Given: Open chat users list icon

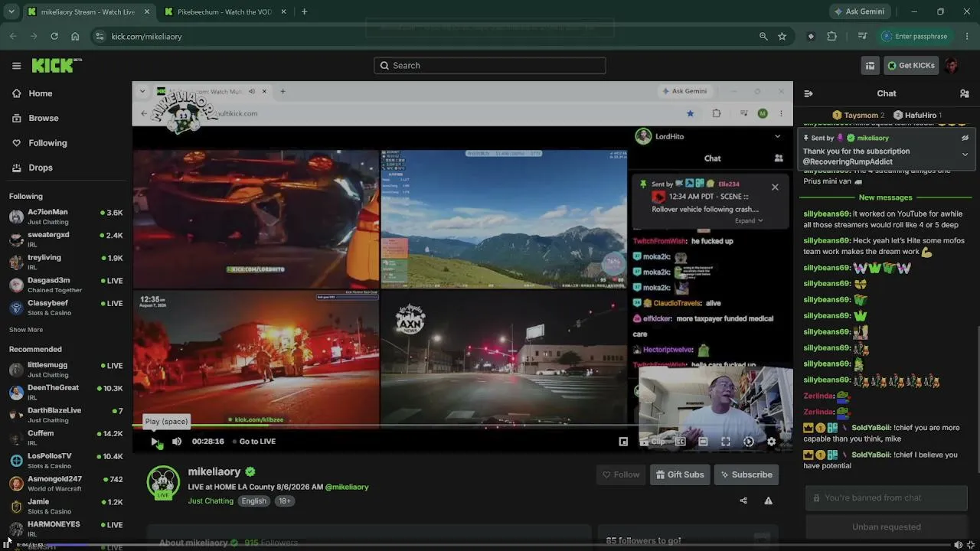Looking at the screenshot, I should (x=964, y=93).
